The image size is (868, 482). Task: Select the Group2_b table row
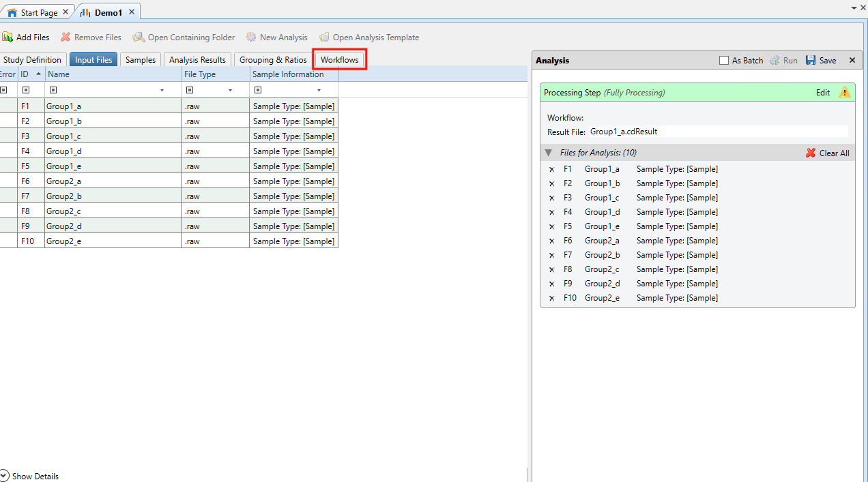click(x=169, y=196)
